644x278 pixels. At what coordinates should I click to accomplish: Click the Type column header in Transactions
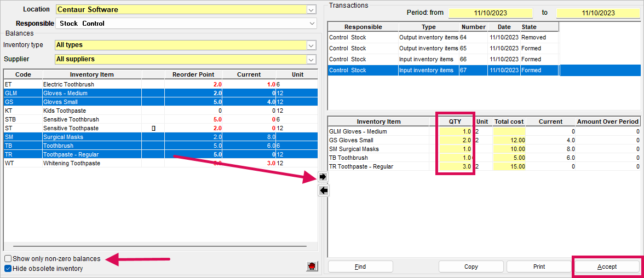pos(428,27)
